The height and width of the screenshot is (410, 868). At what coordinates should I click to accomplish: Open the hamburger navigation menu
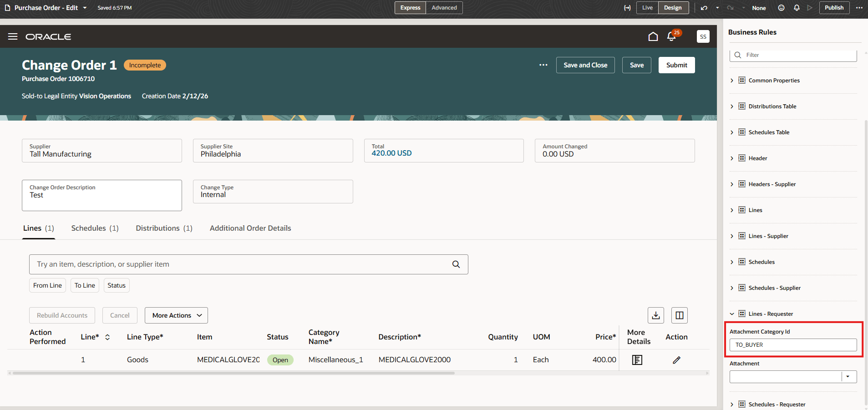pyautogui.click(x=12, y=36)
